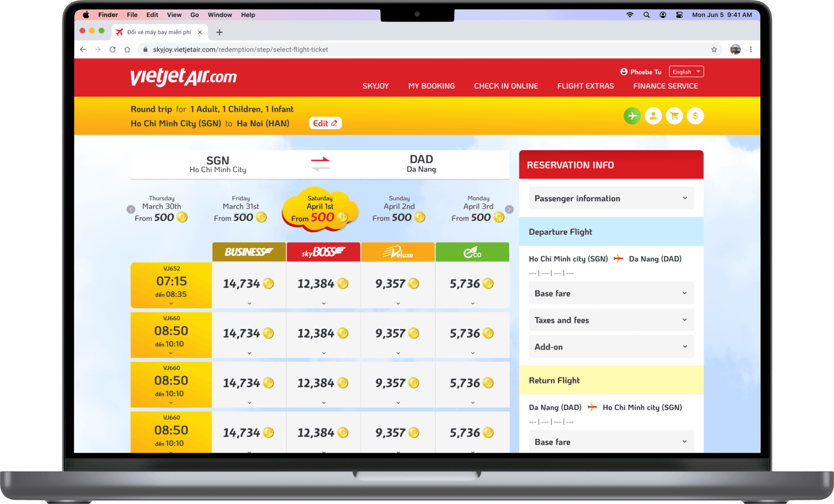Expand the Passenger information section

[x=611, y=198]
